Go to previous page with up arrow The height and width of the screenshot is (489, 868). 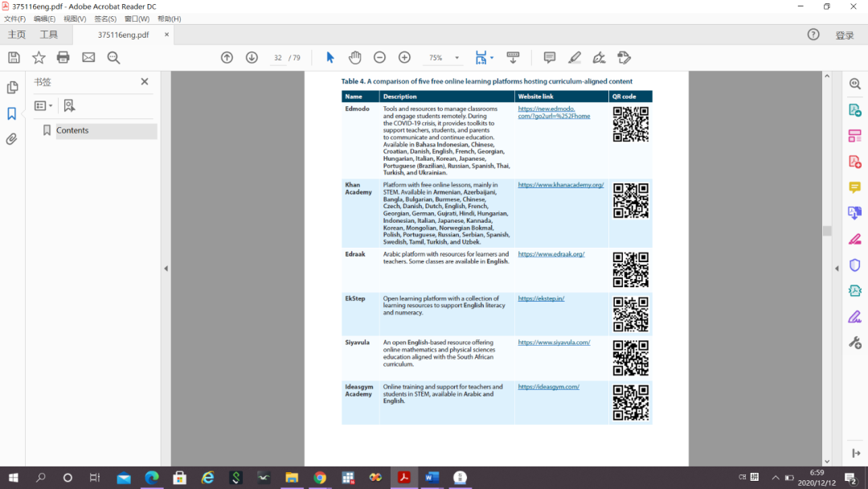tap(227, 58)
